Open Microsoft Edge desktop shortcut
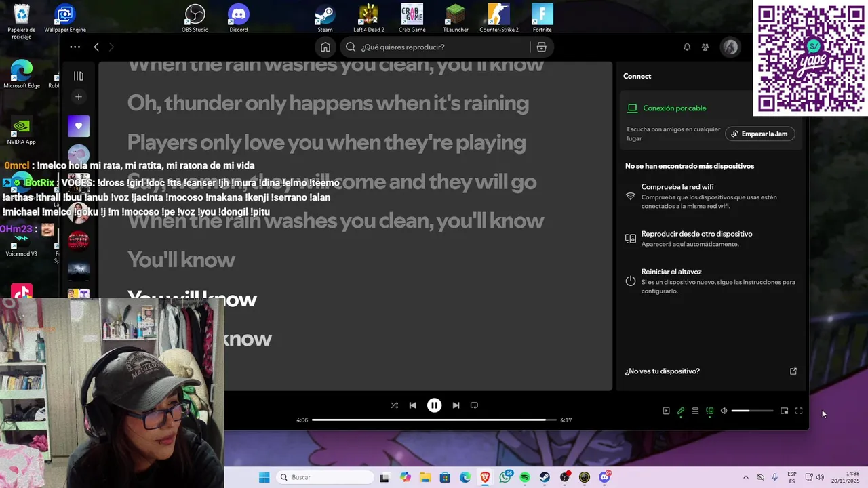This screenshot has width=868, height=488. coord(22,75)
